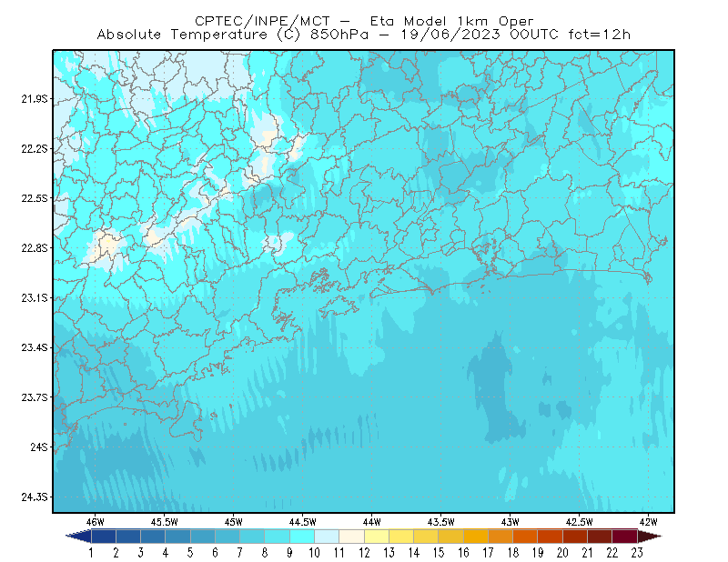Click the legend swatch between 20 and 21

[575, 537]
